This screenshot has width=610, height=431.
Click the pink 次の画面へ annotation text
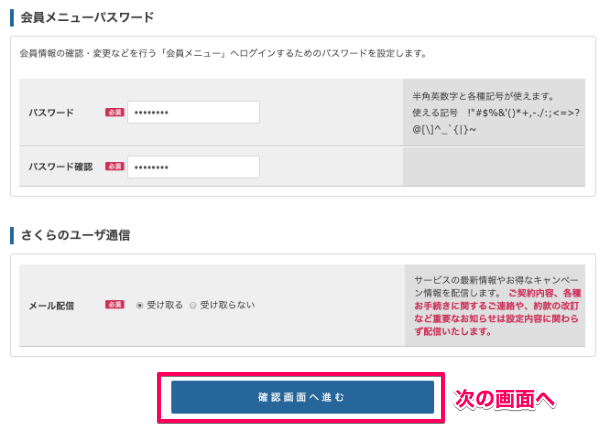coord(504,398)
